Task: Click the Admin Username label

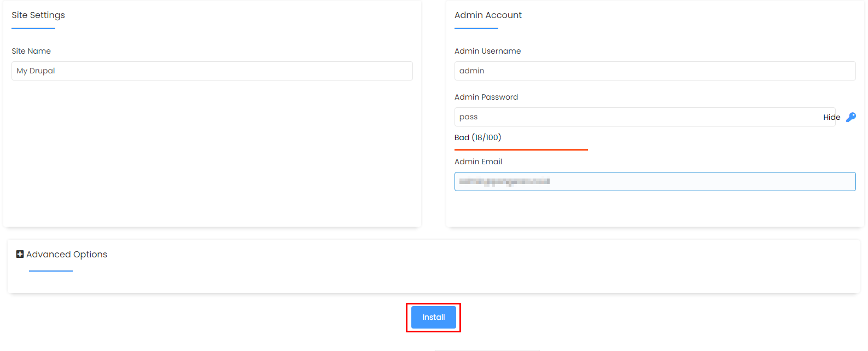Action: [487, 51]
